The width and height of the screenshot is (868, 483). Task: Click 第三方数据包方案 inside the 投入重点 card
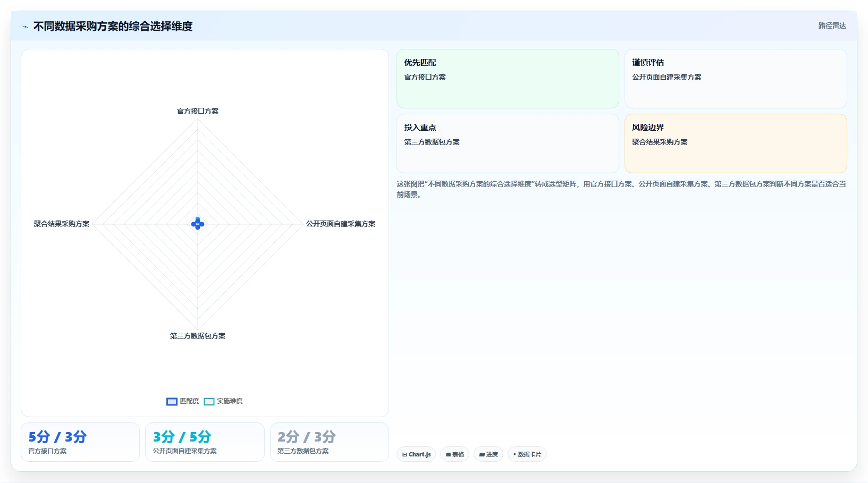432,142
